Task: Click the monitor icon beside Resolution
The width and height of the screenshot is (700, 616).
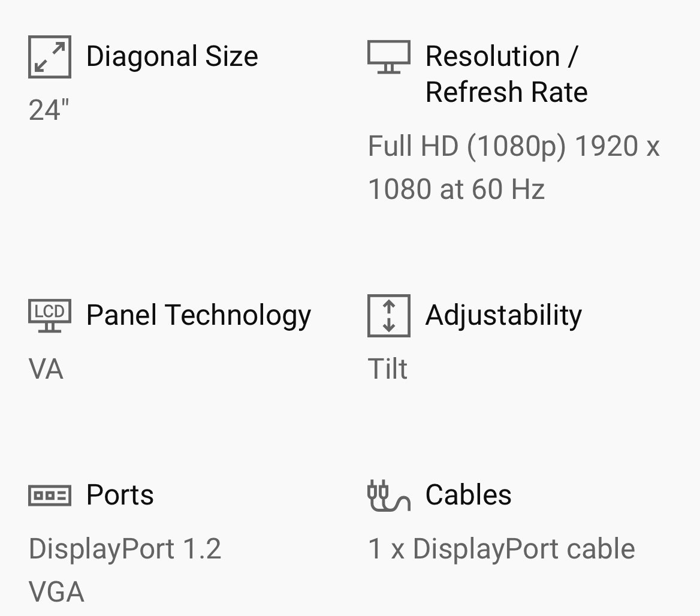Action: pyautogui.click(x=389, y=57)
